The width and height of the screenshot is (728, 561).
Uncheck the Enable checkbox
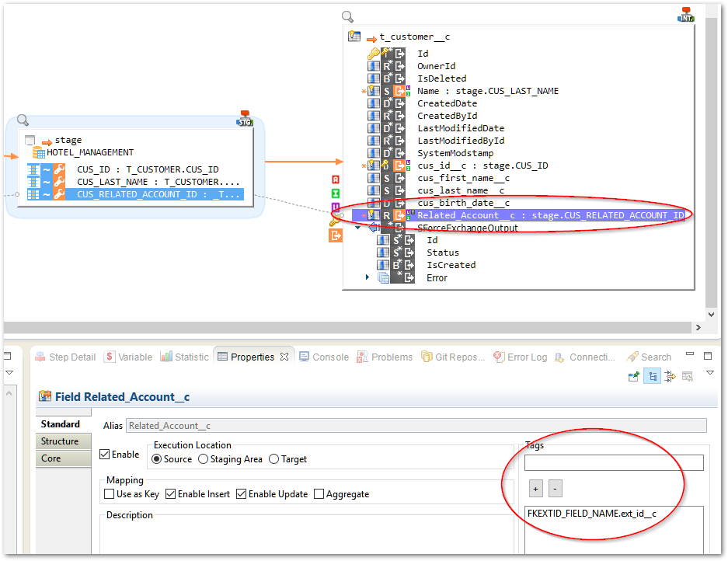tap(105, 455)
